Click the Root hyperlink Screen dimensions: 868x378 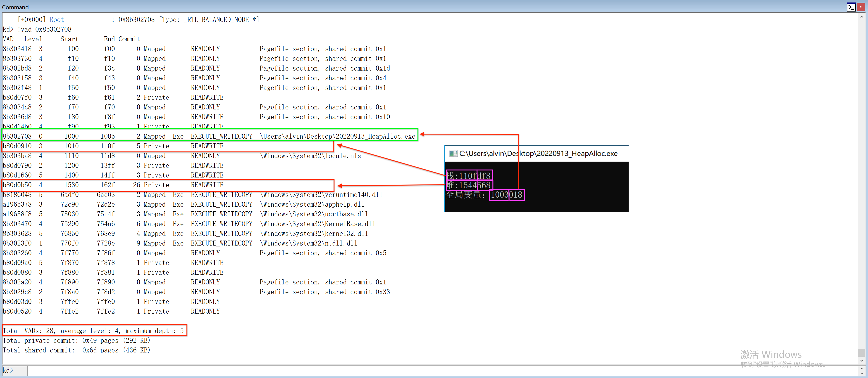tap(57, 19)
